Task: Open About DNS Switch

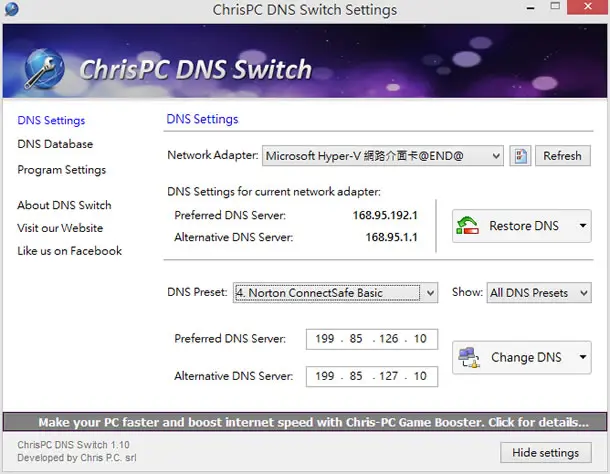Action: point(64,205)
